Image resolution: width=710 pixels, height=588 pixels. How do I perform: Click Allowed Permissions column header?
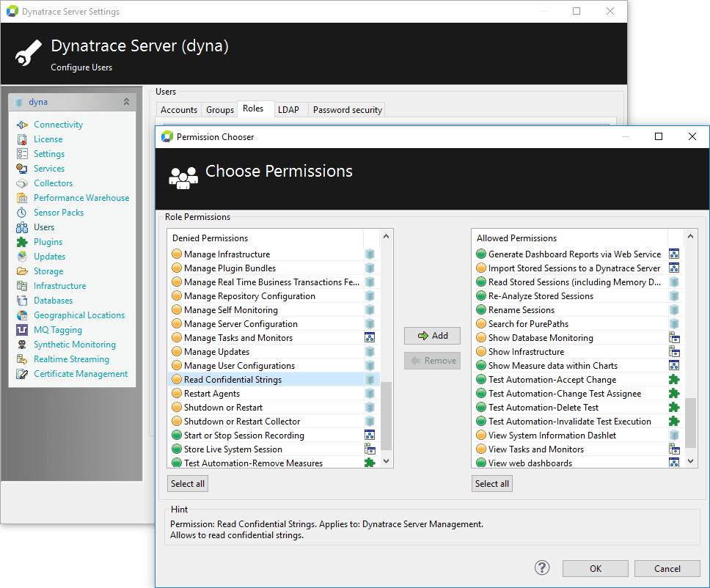coord(570,238)
